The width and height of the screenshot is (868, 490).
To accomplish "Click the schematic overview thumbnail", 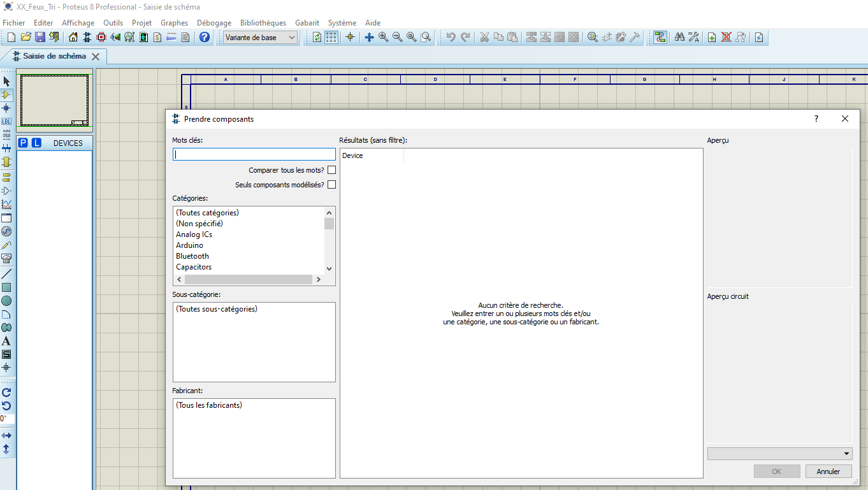I will 55,101.
